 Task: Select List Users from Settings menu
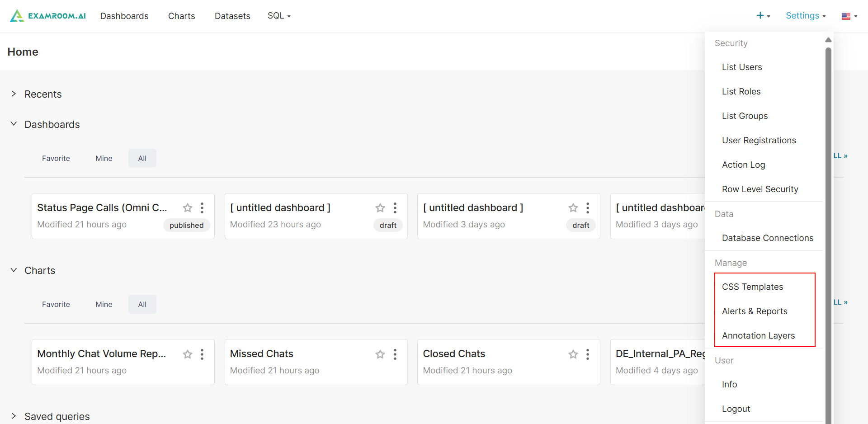click(x=741, y=67)
